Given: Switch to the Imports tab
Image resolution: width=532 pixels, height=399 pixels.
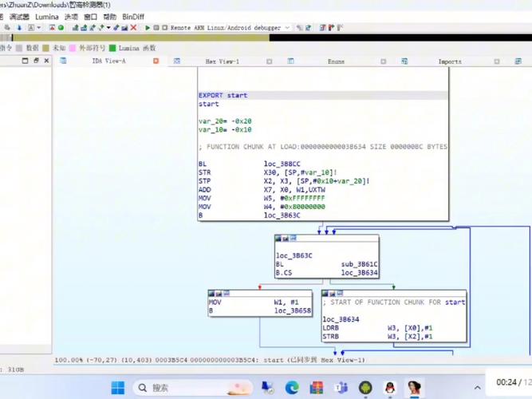Looking at the screenshot, I should (x=449, y=61).
